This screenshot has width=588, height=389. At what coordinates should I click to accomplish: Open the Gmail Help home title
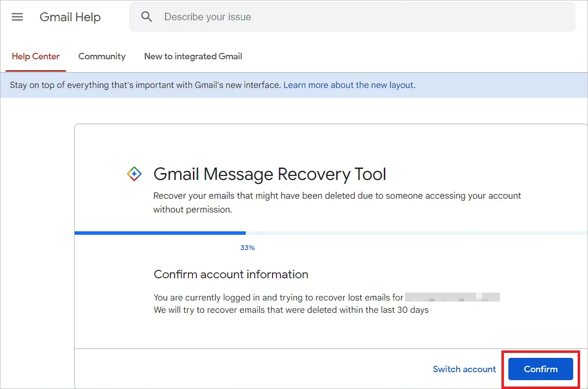coord(70,17)
